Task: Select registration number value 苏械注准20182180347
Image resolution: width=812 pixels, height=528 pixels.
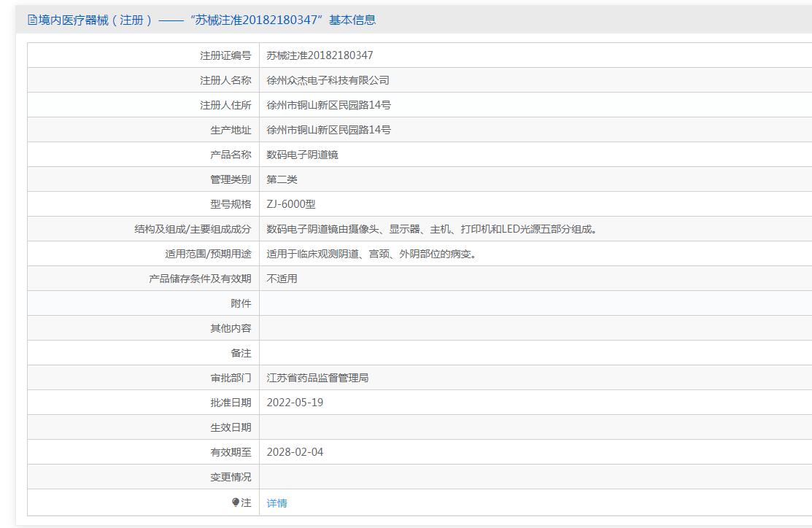Action: pos(320,55)
